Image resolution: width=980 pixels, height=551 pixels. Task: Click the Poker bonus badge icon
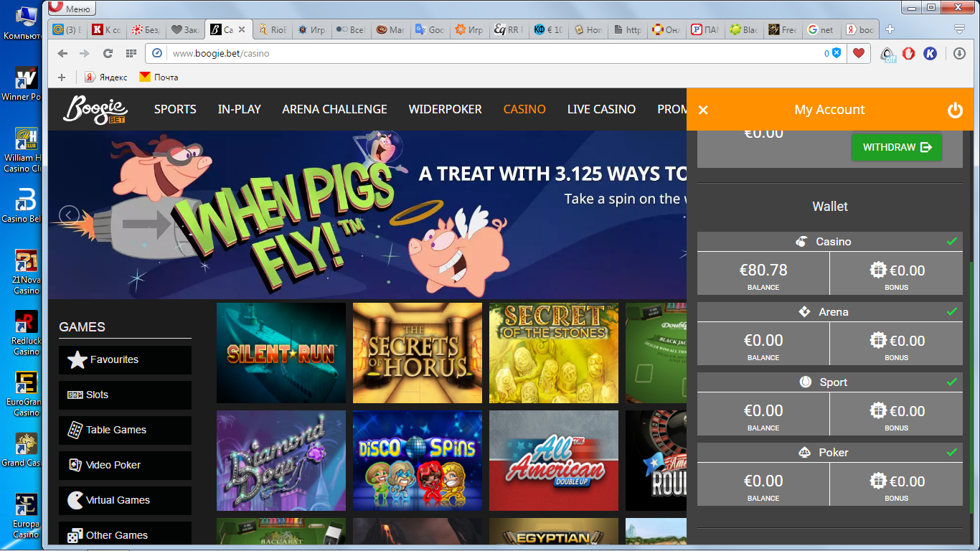click(x=877, y=481)
